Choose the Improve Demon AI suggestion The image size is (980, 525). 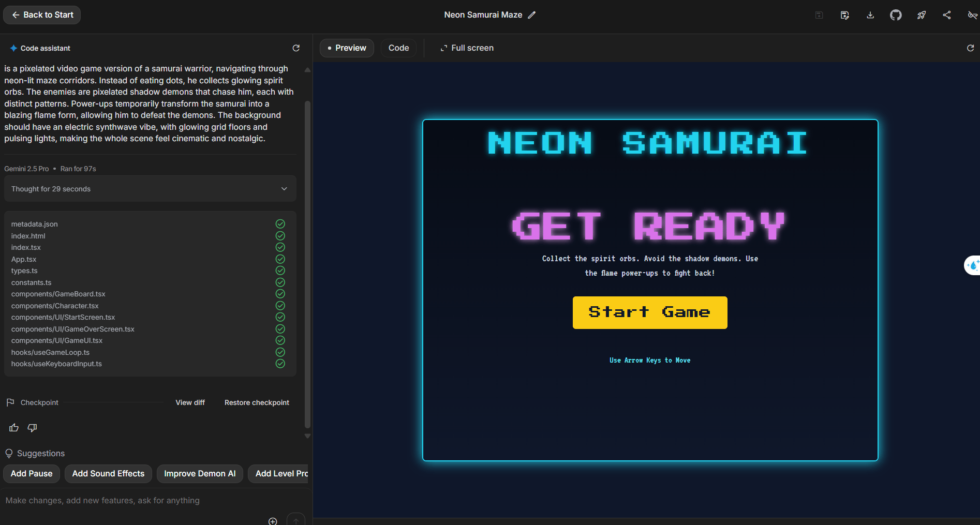(x=200, y=474)
